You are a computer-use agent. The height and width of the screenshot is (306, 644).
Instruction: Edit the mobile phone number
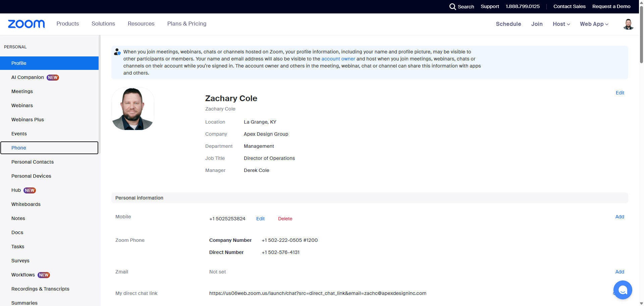point(260,219)
